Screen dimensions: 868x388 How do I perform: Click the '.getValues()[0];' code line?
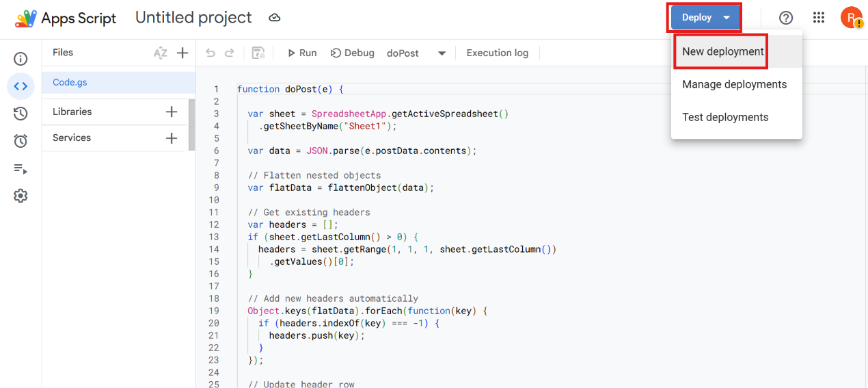click(312, 261)
